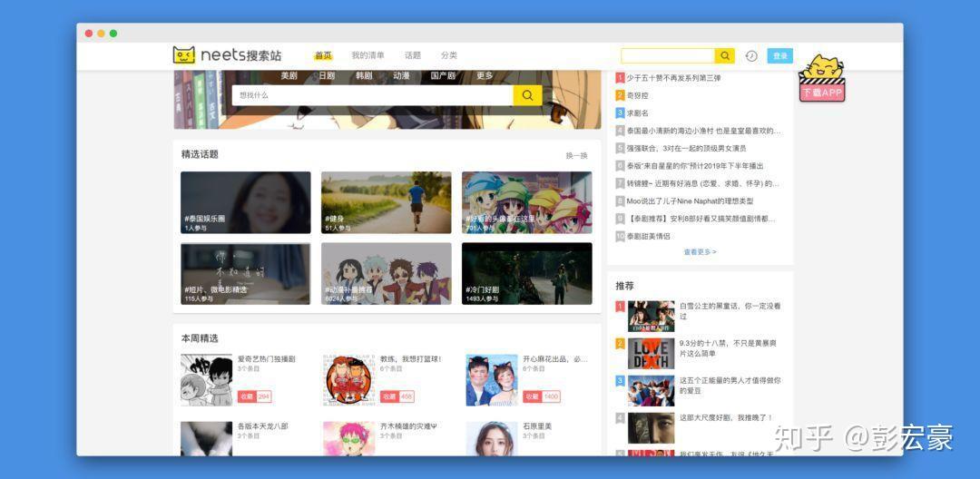This screenshot has height=479, width=980.
Task: Open topic 强强联合,3对在一起的顶级男女演员
Action: pyautogui.click(x=686, y=148)
